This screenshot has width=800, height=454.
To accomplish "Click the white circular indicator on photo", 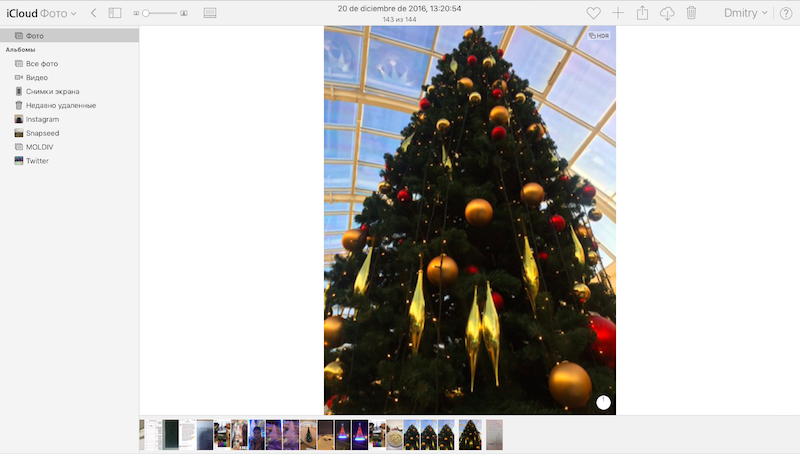I will click(603, 402).
